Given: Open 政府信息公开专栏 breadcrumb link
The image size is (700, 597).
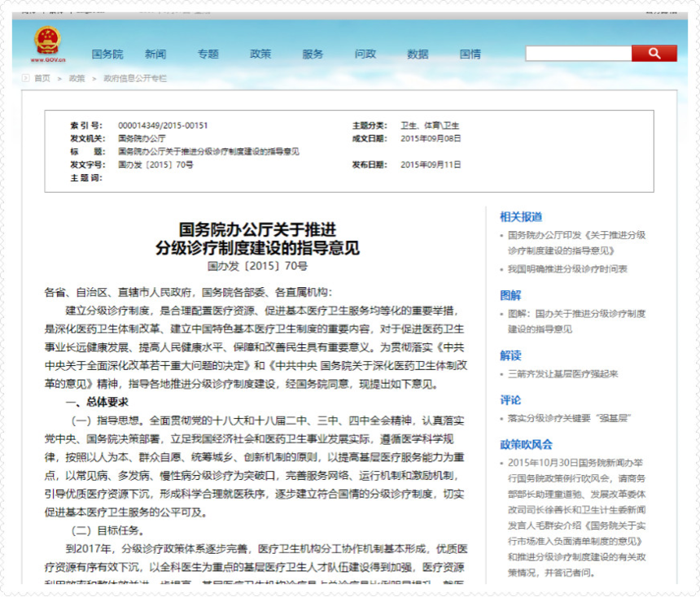Looking at the screenshot, I should pos(135,78).
